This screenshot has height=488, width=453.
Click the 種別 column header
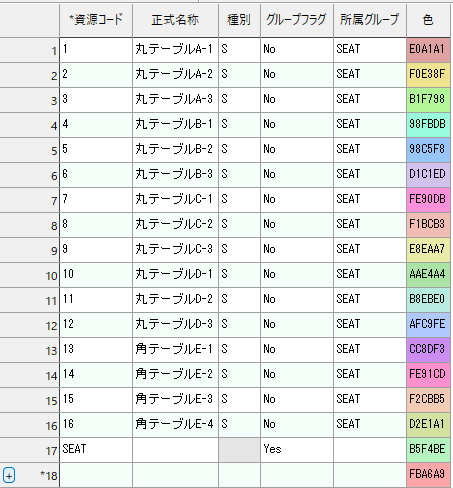click(x=239, y=20)
